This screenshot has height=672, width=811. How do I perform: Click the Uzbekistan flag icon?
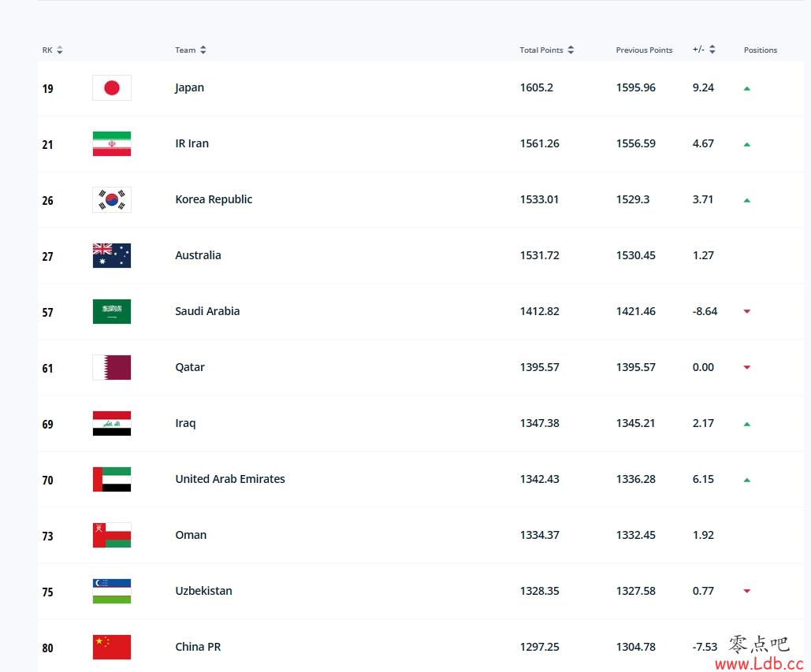click(x=112, y=591)
